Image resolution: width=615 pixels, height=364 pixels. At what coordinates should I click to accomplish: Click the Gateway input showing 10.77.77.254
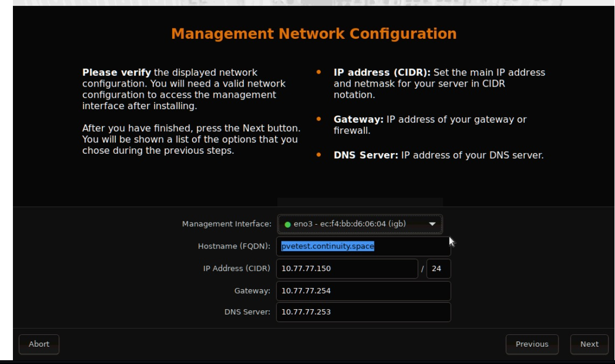coord(363,291)
